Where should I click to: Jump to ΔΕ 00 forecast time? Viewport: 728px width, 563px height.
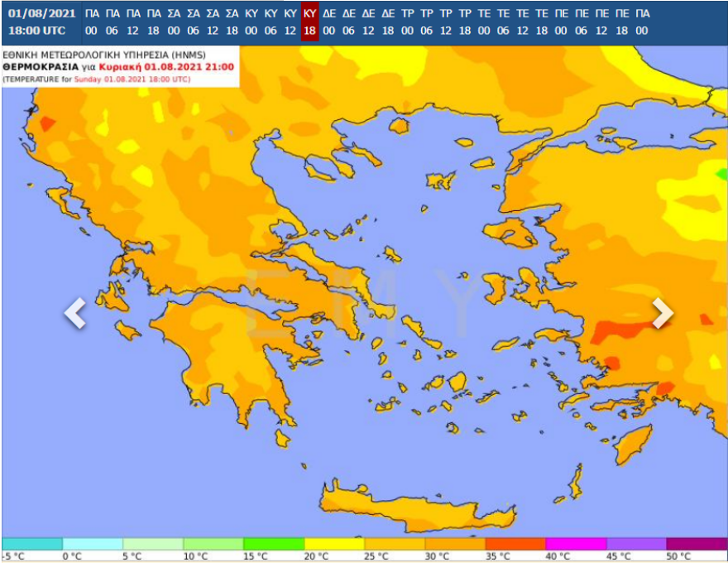(329, 22)
